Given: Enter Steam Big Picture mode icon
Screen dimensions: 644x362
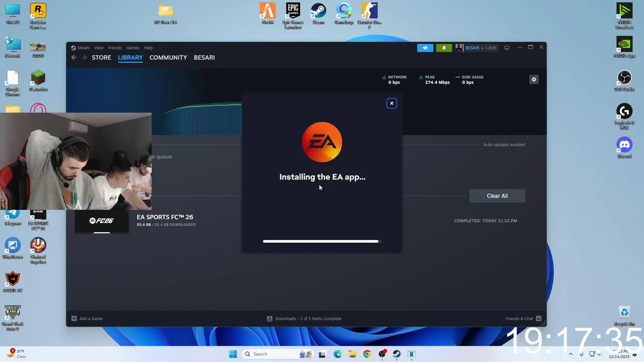Looking at the screenshot, I should pos(507,48).
